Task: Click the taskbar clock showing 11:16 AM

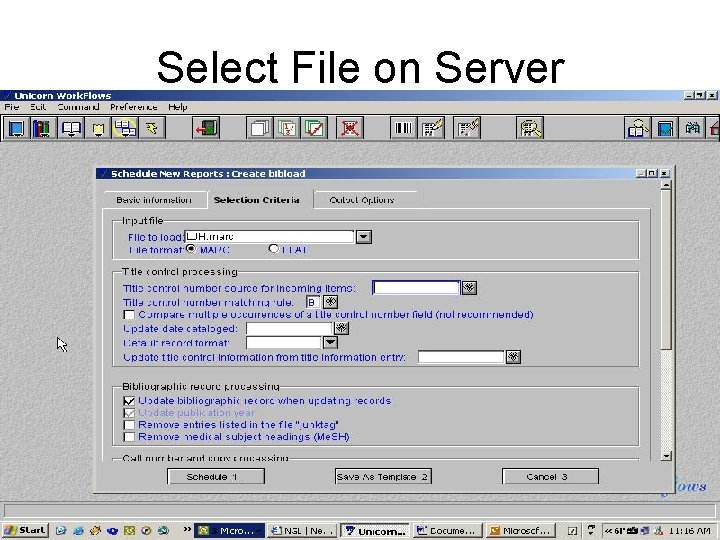Action: pyautogui.click(x=690, y=531)
